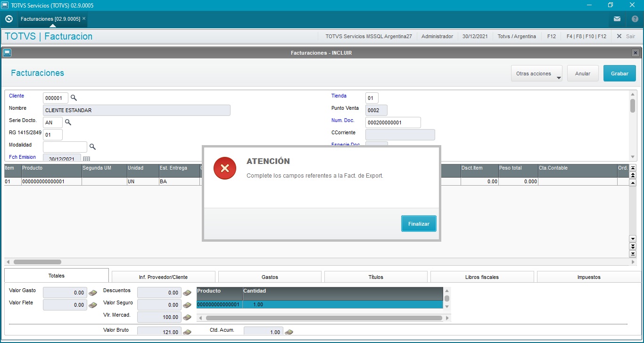Viewport: 644px width, 343px height.
Task: Click the empty Modalidad input field
Action: point(65,147)
